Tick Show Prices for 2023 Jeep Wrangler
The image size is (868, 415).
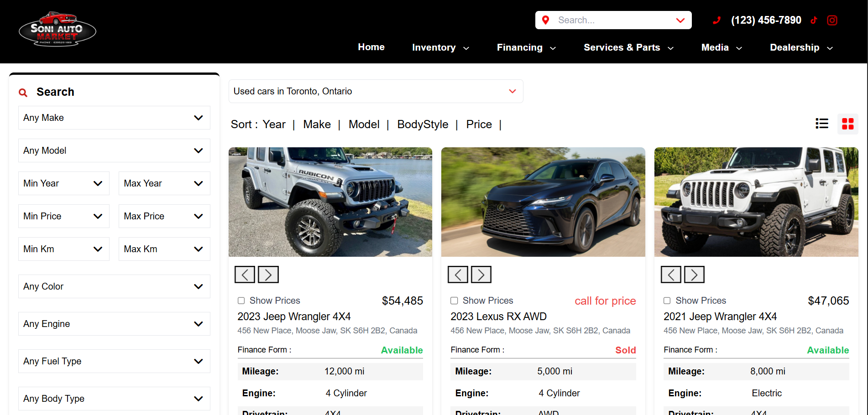[x=241, y=301]
